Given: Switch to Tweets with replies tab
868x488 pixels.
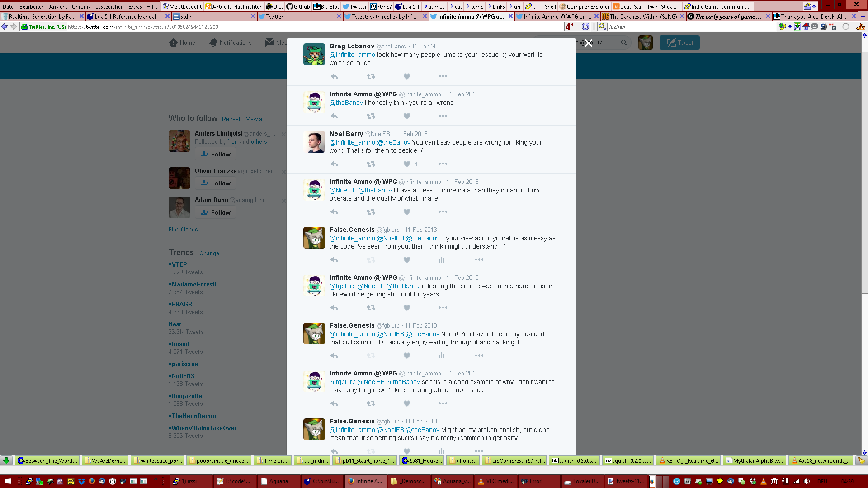Looking at the screenshot, I should point(386,16).
